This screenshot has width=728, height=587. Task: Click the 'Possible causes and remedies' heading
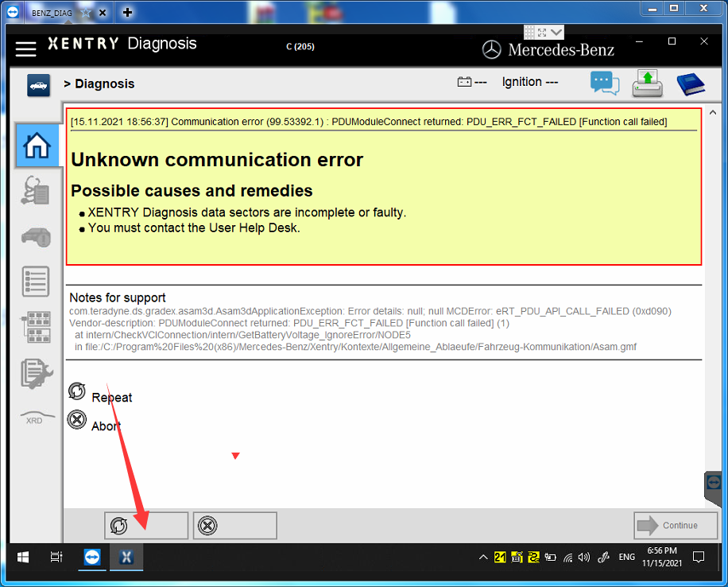coord(192,191)
